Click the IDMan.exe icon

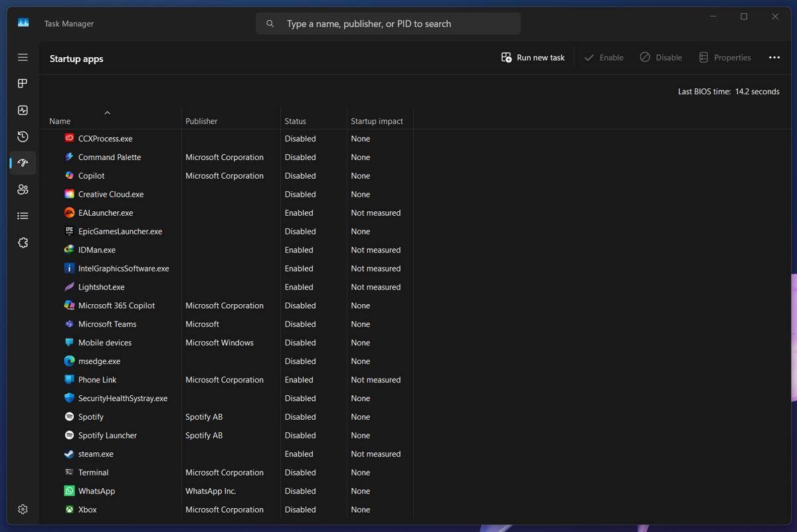click(69, 250)
